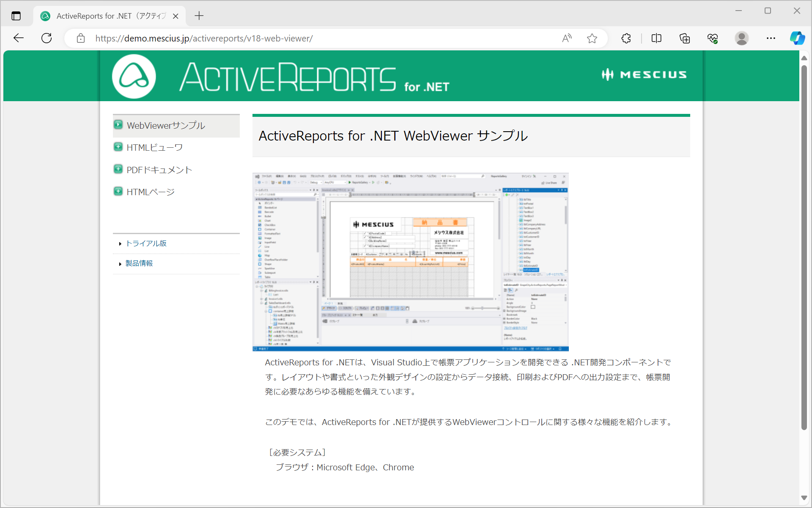Expand the HTMLビューワ plus icon

[x=118, y=147]
